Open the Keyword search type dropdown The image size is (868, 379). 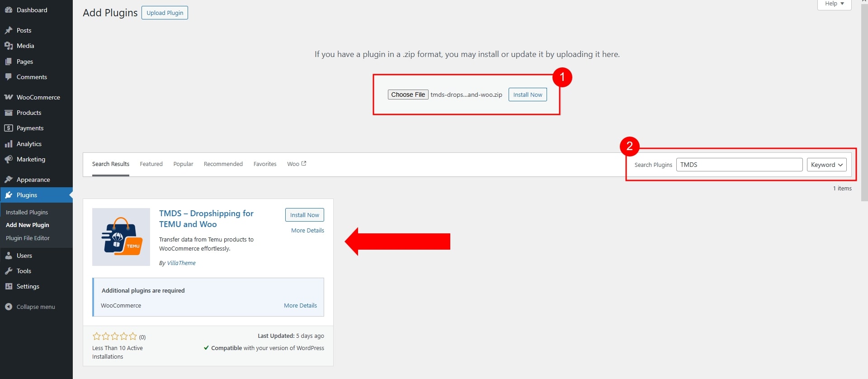pyautogui.click(x=826, y=165)
